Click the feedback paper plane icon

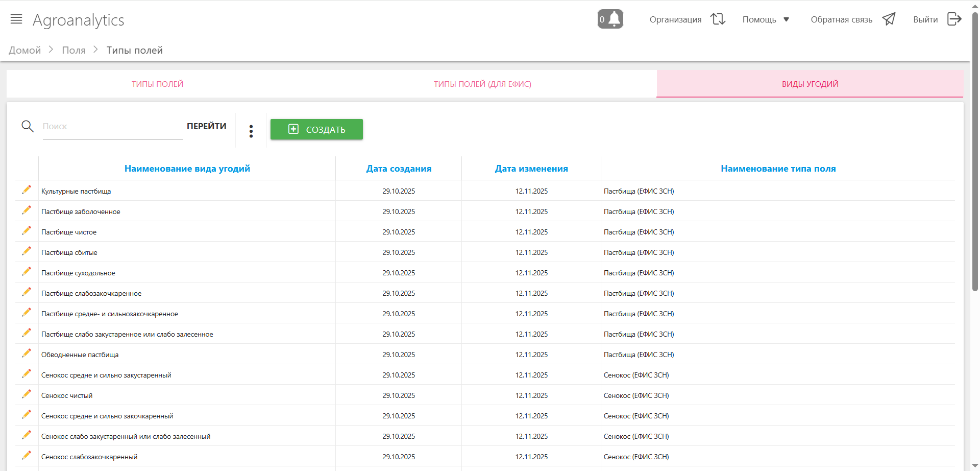889,19
